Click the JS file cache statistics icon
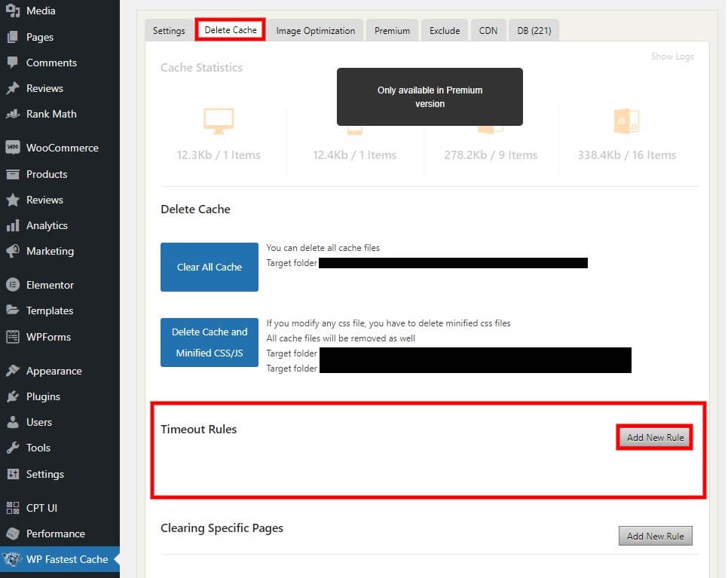 click(626, 121)
